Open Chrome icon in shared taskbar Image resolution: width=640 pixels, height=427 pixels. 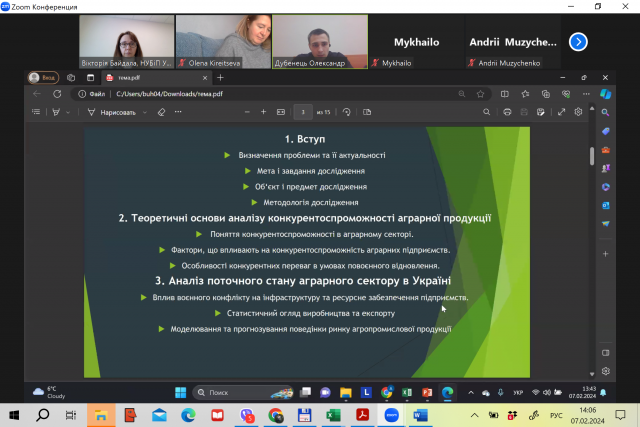coord(387,392)
